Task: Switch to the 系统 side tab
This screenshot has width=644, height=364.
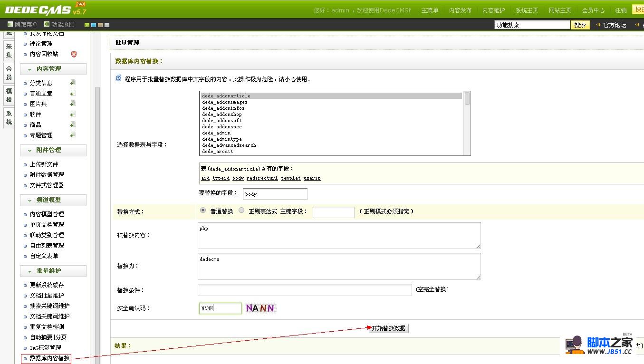Action: (x=9, y=118)
